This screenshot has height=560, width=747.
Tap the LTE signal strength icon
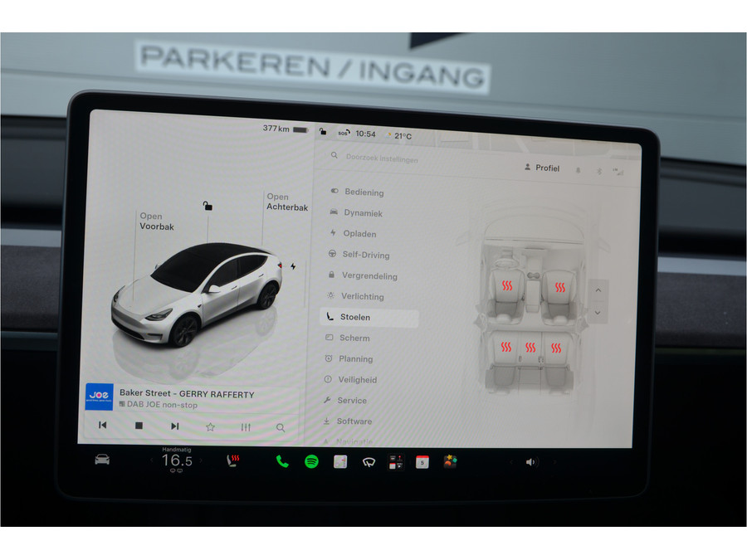coord(618,172)
